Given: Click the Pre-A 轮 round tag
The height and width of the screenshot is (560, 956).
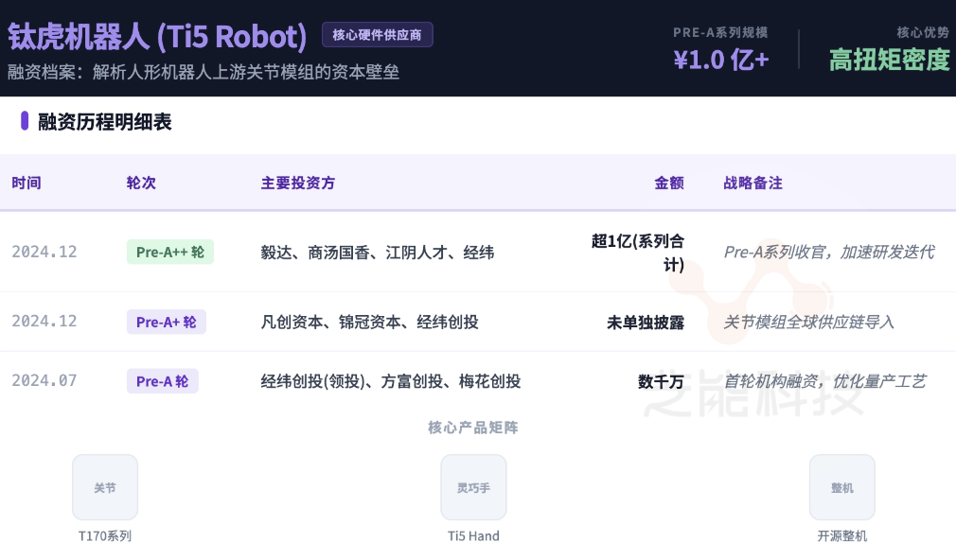Looking at the screenshot, I should pos(163,381).
